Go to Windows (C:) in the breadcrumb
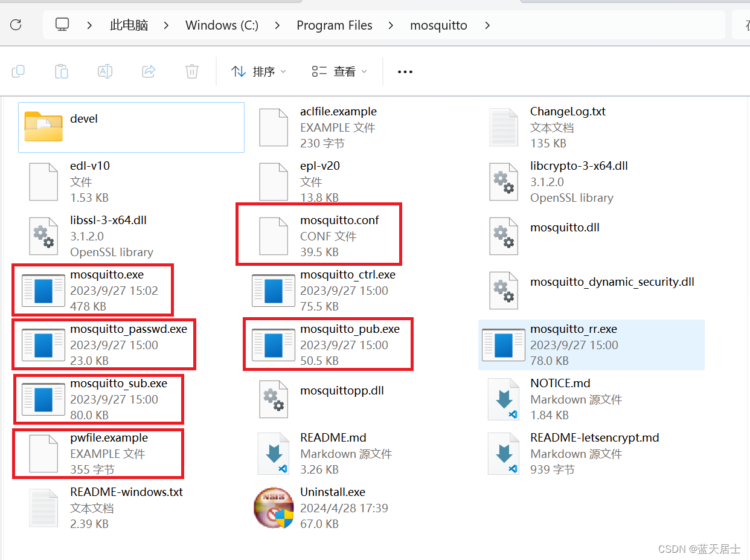This screenshot has height=560, width=750. click(x=222, y=25)
